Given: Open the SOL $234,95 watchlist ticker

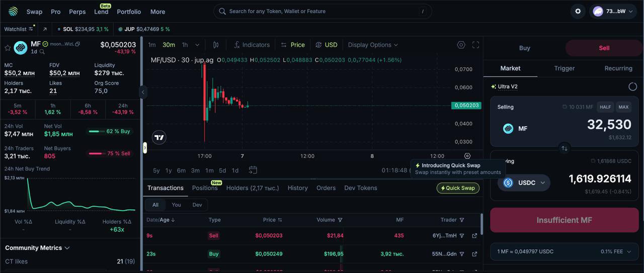Looking at the screenshot, I should 83,29.
